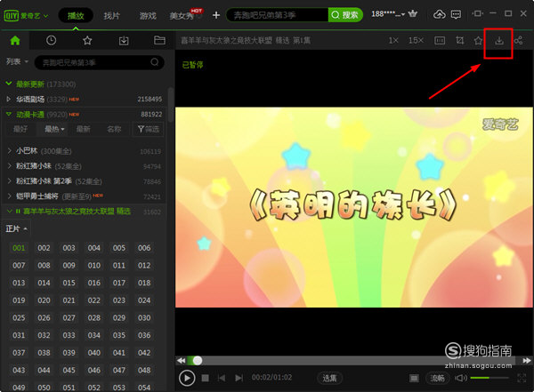Select episode 002
The width and height of the screenshot is (534, 392).
coord(44,248)
